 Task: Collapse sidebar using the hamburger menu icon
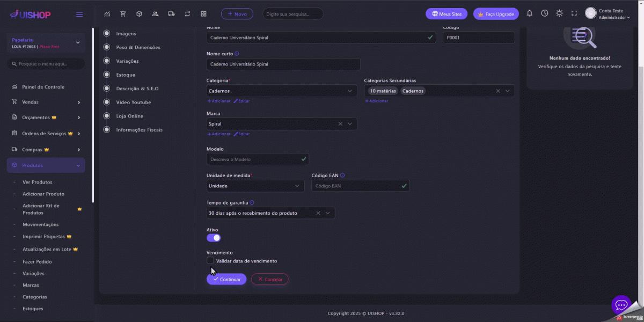point(79,14)
